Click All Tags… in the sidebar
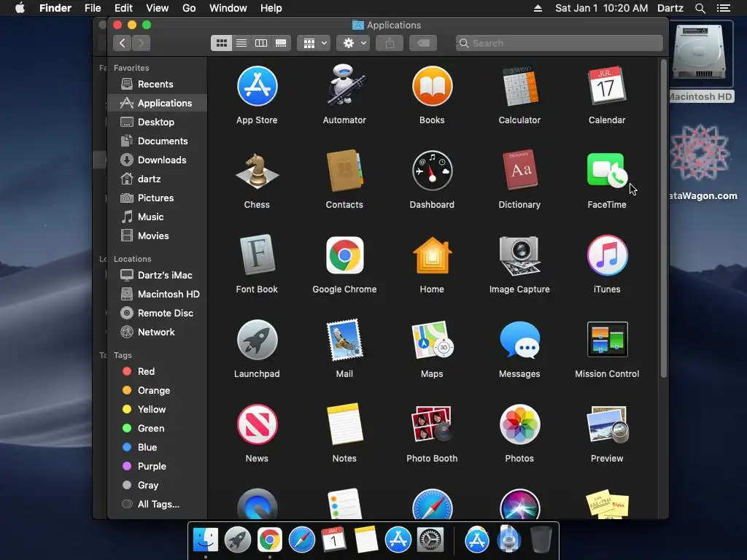 point(158,505)
